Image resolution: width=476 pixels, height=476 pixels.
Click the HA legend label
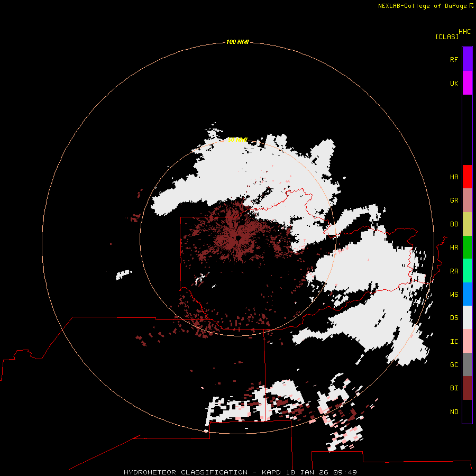454,177
